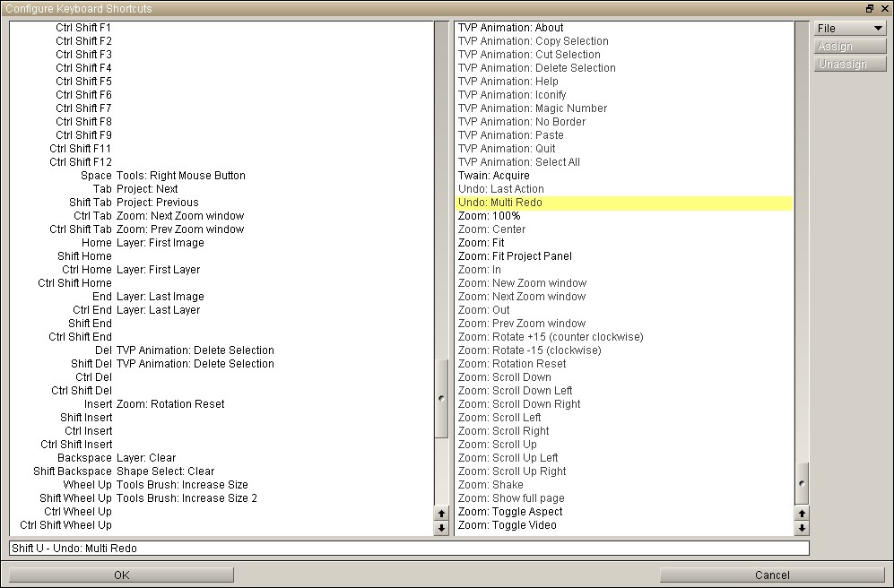Select the unassigned Shift Home shortcut row
Image resolution: width=894 pixels, height=588 pixels.
(x=221, y=255)
